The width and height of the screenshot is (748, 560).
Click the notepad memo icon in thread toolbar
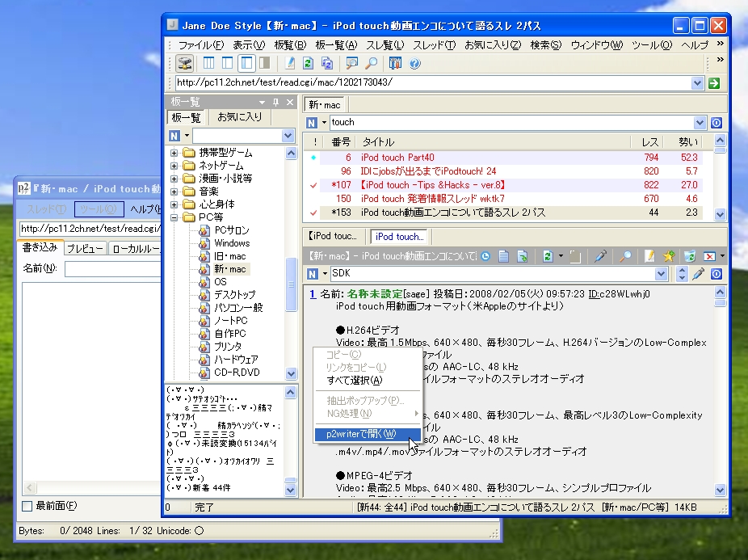[649, 256]
